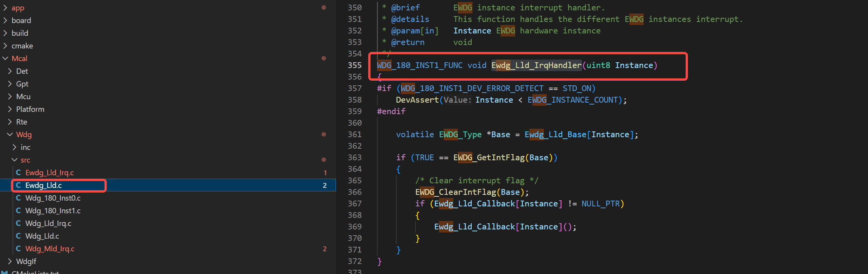
Task: Click C file icon of Wdg_Lld_Irq.c
Action: 18,223
